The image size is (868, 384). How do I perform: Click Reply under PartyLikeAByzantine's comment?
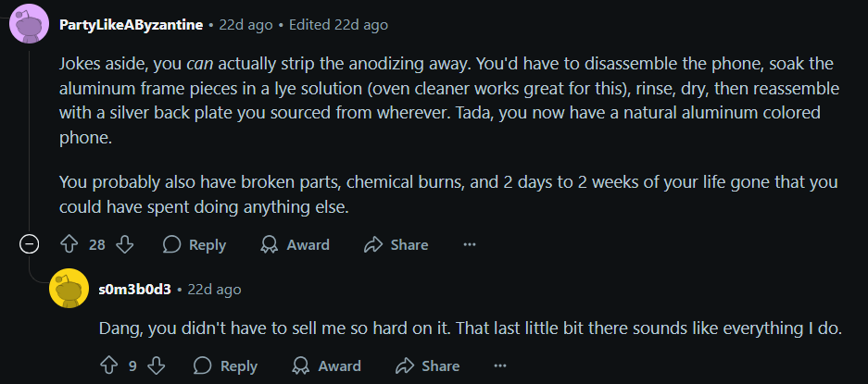(x=195, y=244)
